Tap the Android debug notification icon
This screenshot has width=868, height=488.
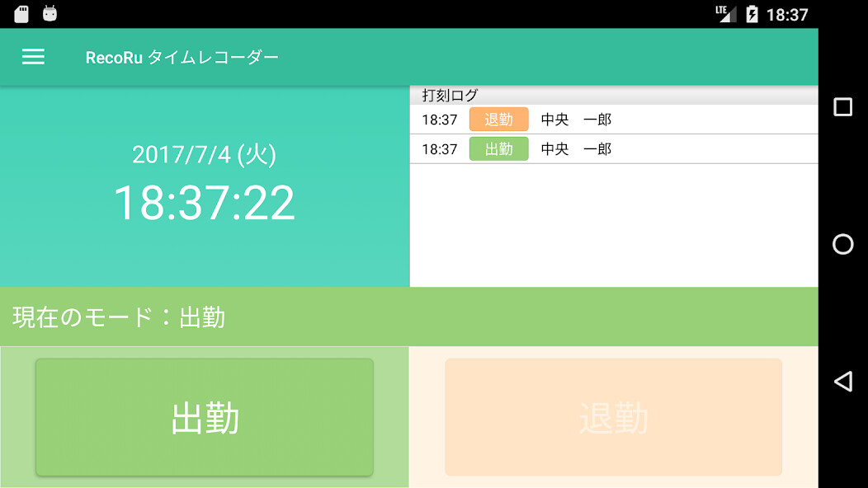click(x=50, y=13)
